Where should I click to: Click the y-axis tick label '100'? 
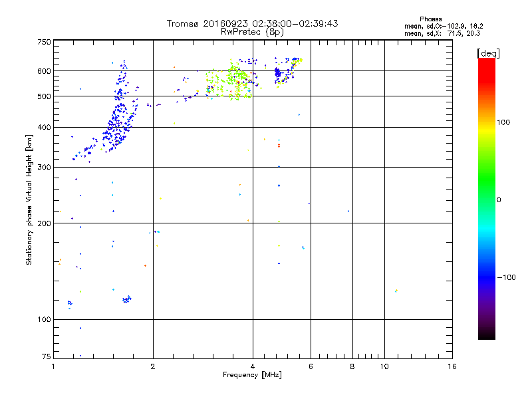(x=45, y=319)
